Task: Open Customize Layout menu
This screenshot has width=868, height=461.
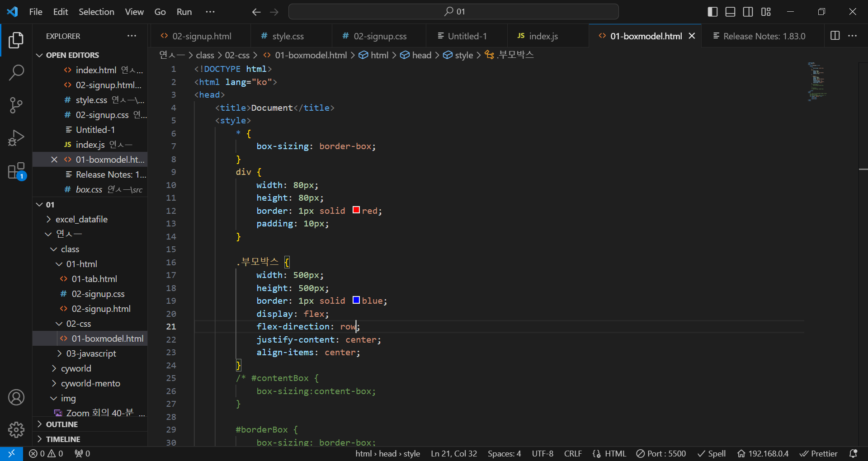Action: click(x=766, y=12)
